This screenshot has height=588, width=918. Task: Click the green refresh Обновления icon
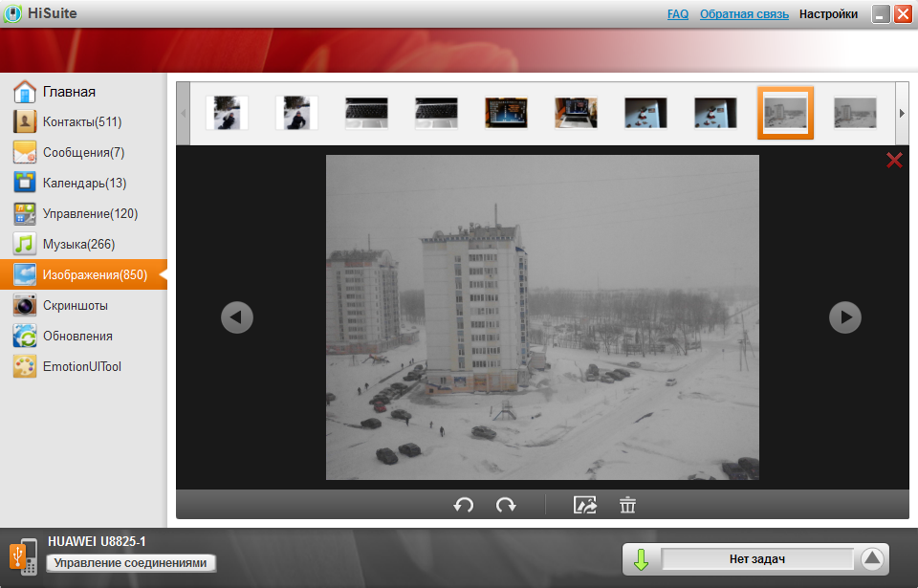(x=25, y=336)
